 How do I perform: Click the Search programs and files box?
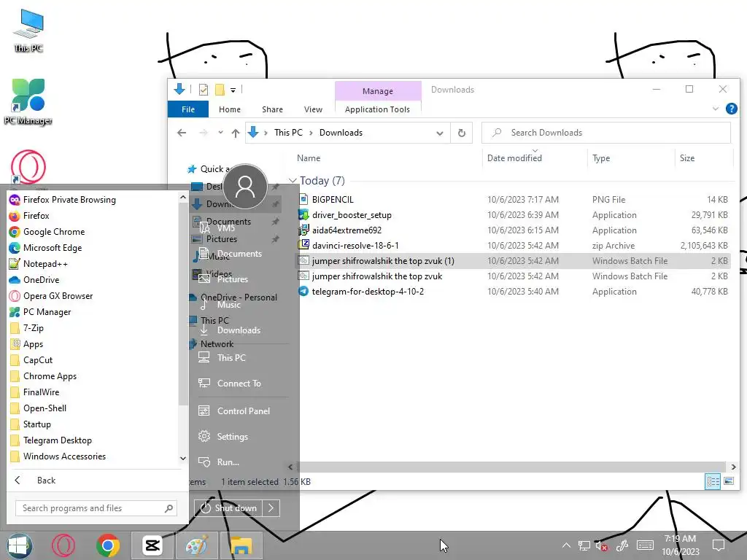[96, 508]
